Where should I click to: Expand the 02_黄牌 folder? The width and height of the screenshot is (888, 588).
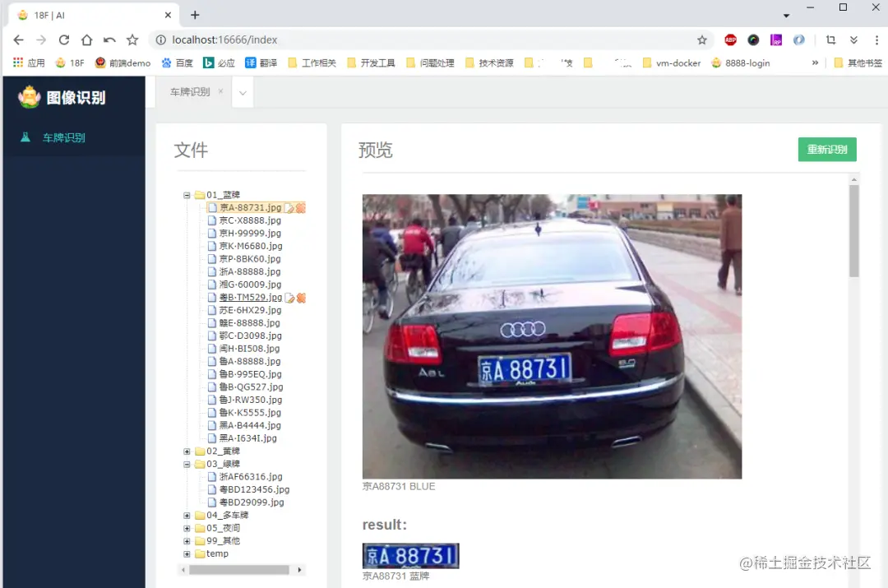(187, 451)
